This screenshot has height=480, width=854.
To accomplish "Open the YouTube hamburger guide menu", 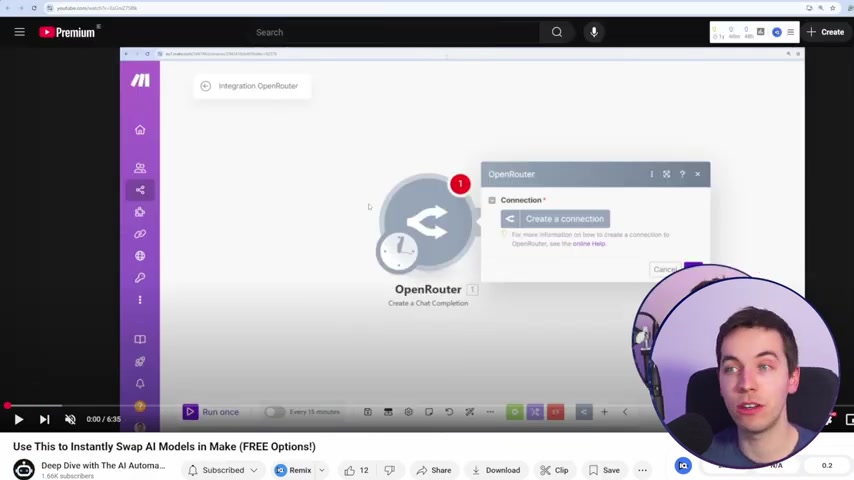I will (x=20, y=32).
